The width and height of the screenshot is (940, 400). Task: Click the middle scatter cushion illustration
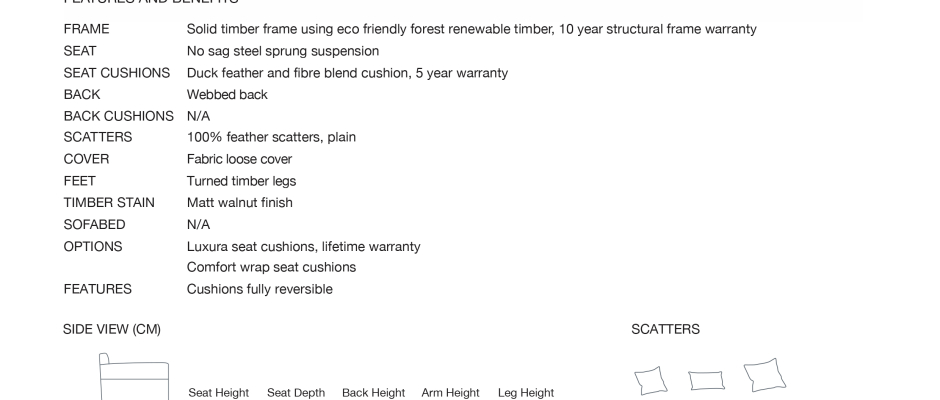point(706,380)
